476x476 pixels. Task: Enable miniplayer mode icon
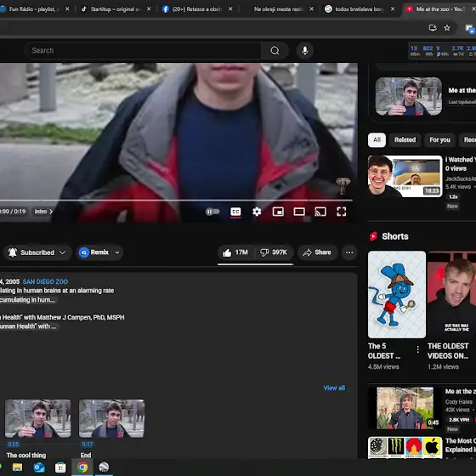pyautogui.click(x=278, y=212)
